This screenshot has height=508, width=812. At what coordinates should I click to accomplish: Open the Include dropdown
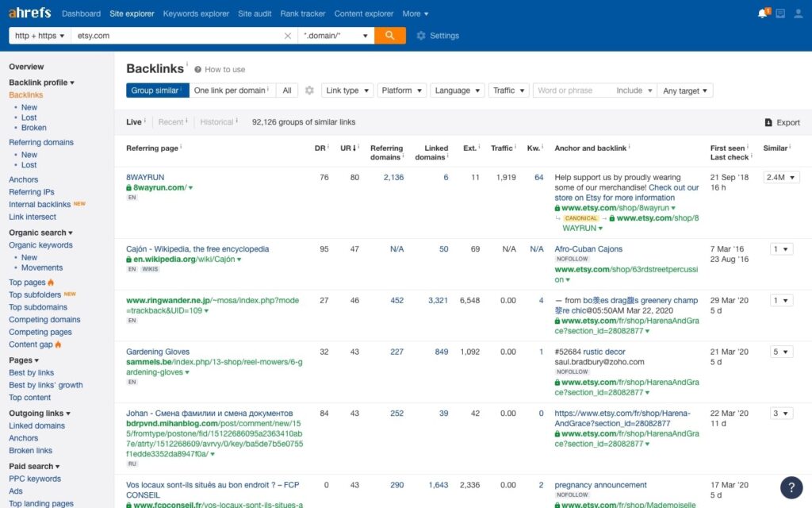(634, 90)
